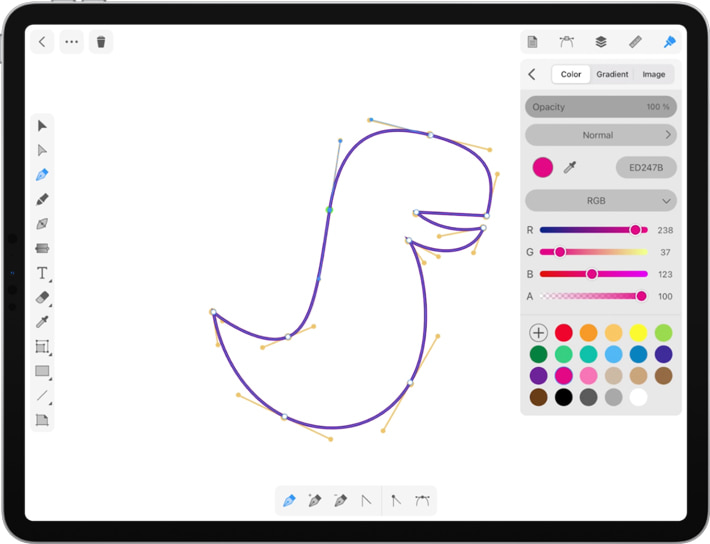Open the Ruler and guides panel

pos(635,42)
